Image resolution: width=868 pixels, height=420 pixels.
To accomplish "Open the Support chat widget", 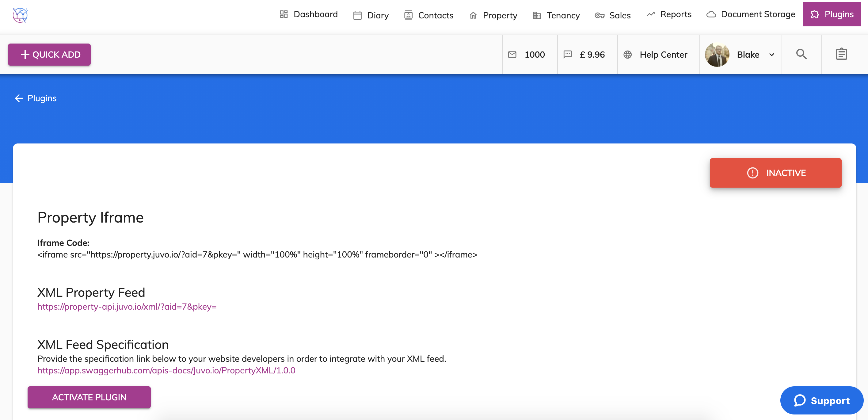I will [x=821, y=400].
